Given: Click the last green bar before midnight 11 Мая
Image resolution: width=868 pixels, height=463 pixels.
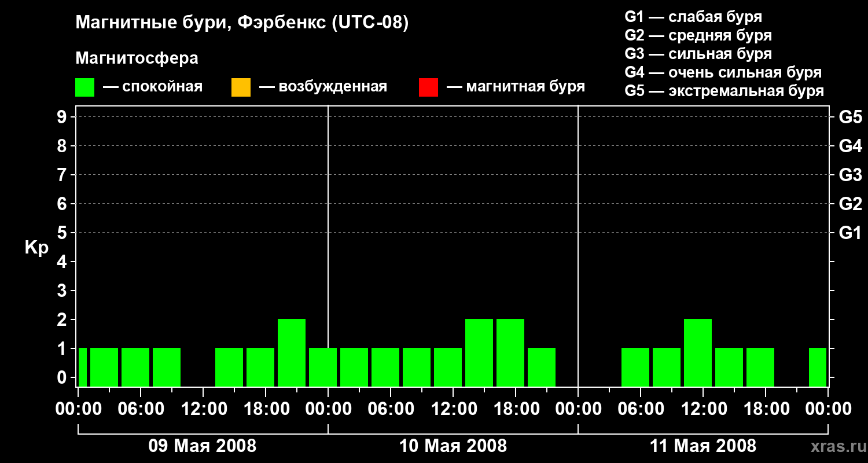Looking at the screenshot, I should (x=818, y=367).
